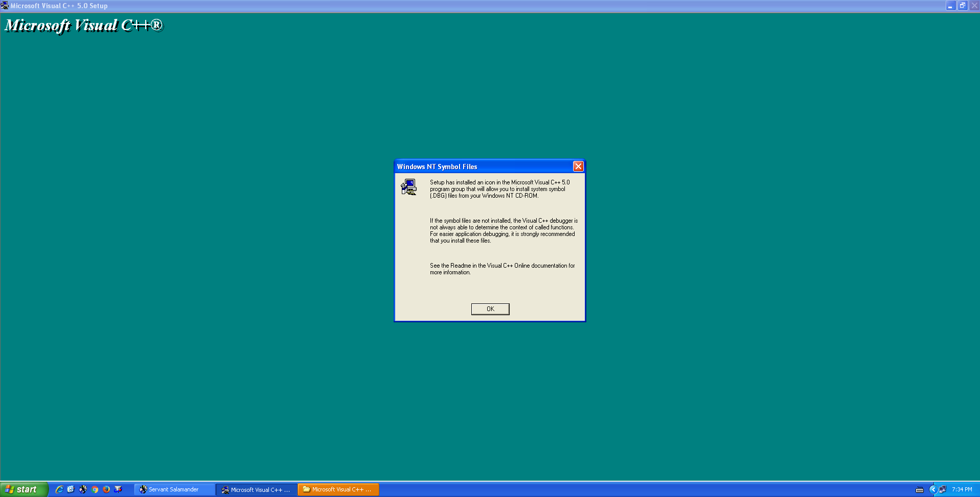Switch to Servant Salamander taskbar button
980x497 pixels.
(x=174, y=489)
